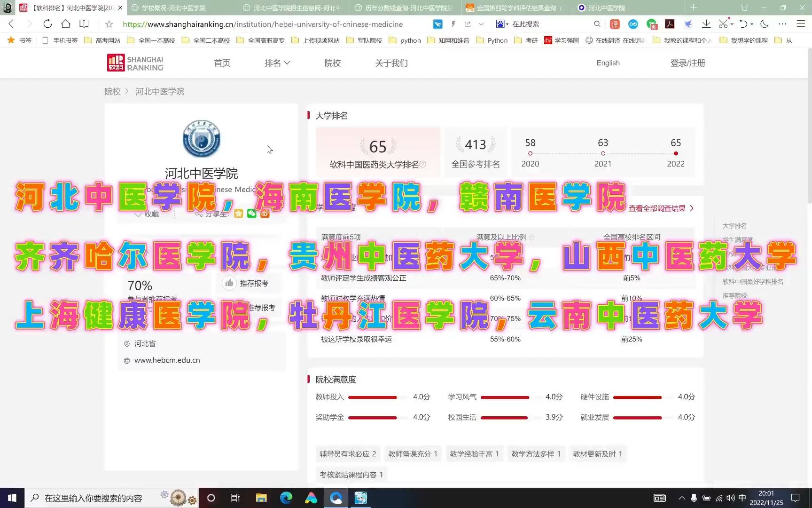The image size is (812, 508).
Task: Click the 收藏 button
Action: [147, 214]
